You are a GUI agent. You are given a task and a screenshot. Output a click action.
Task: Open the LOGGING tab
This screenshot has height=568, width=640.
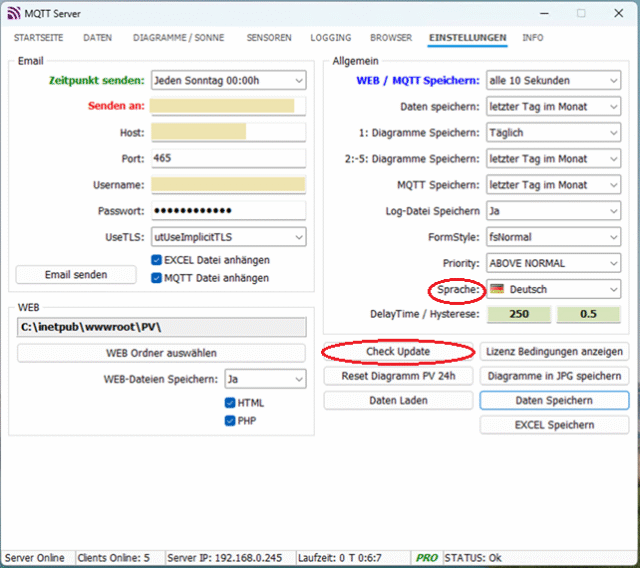click(x=331, y=38)
